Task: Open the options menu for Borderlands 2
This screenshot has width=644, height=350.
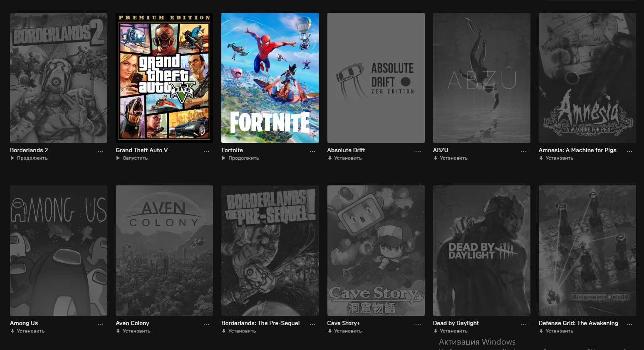Action: tap(101, 151)
